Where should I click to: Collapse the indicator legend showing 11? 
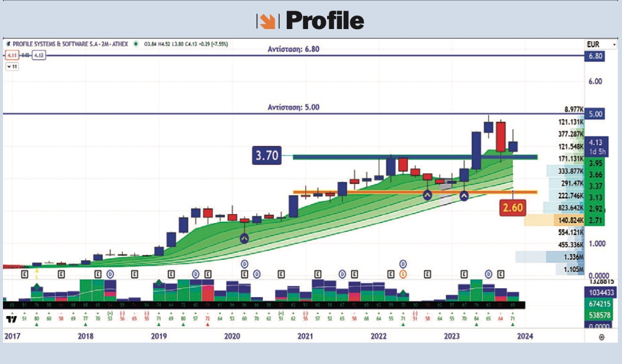tap(12, 66)
